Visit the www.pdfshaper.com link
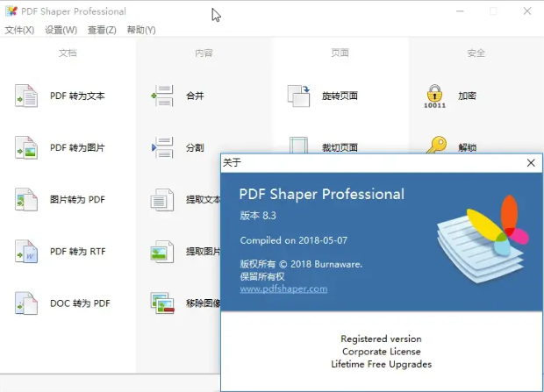The height and width of the screenshot is (392, 544). point(283,289)
